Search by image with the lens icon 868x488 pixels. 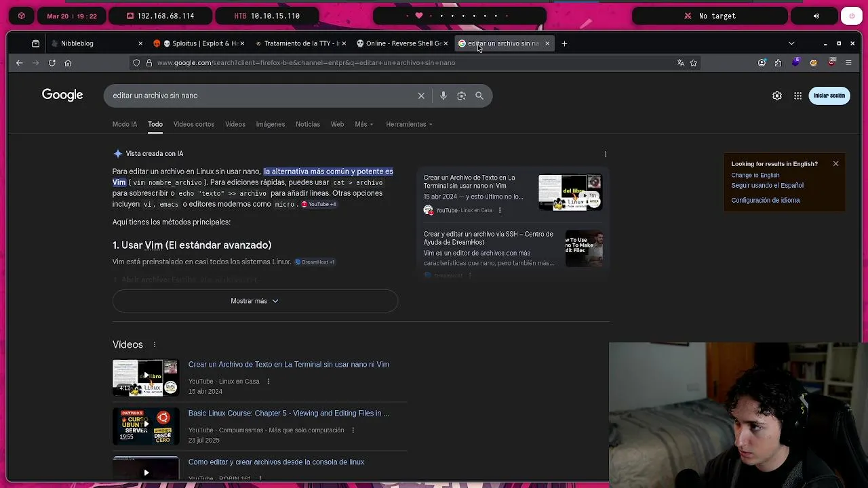461,96
